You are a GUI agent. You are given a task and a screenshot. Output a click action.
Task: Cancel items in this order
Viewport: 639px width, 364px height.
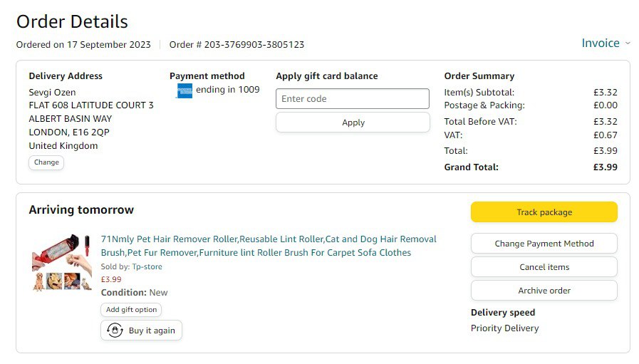coord(544,267)
